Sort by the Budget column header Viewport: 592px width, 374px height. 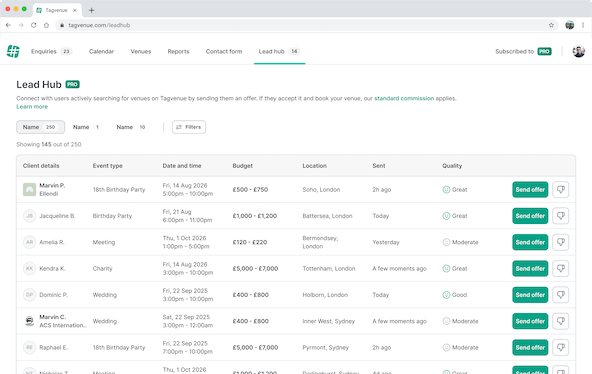tap(242, 166)
